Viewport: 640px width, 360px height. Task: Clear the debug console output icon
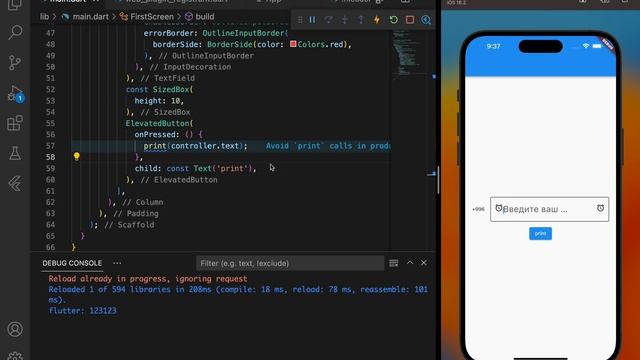(x=393, y=263)
